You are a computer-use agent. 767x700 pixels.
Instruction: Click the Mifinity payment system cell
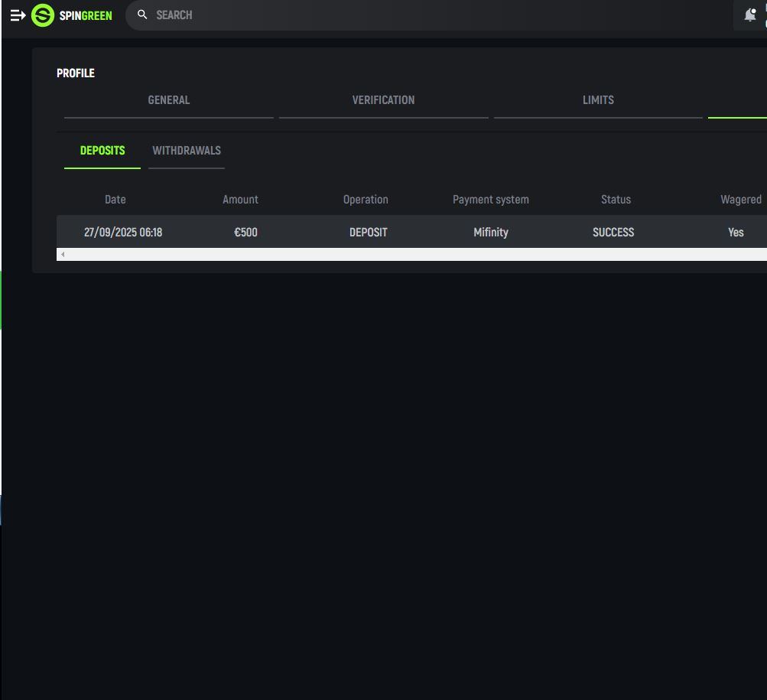click(x=490, y=233)
